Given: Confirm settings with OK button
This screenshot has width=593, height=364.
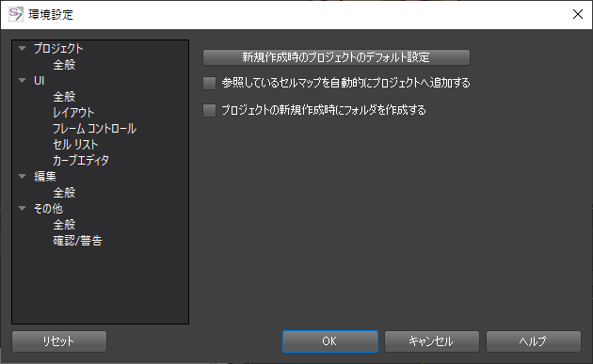Looking at the screenshot, I should coord(330,341).
